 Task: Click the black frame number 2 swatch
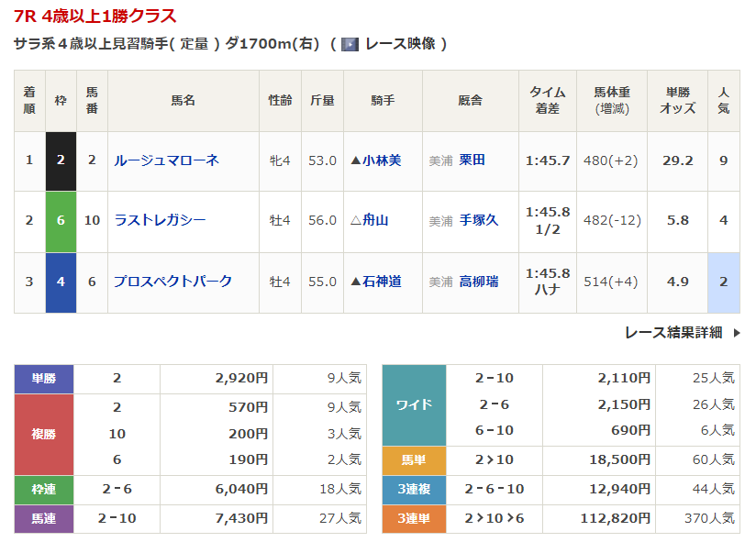[61, 160]
